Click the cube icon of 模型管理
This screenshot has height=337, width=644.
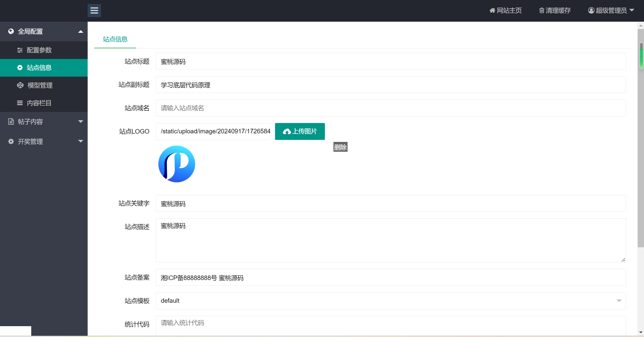point(20,85)
